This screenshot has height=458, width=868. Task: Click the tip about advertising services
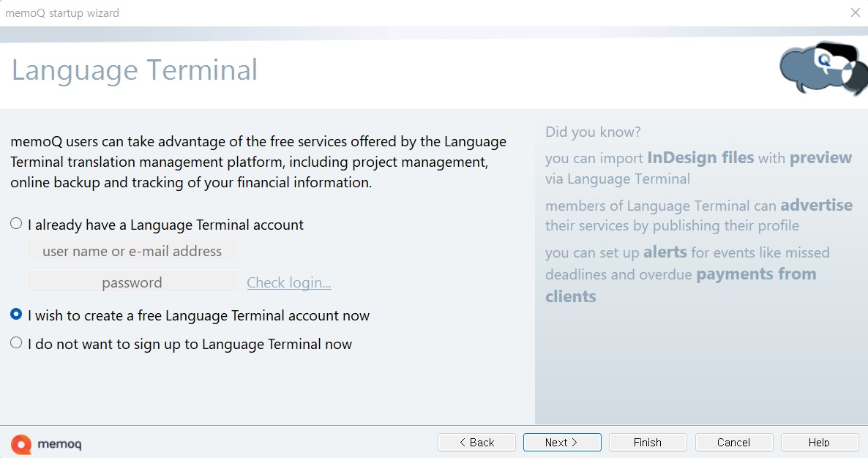coord(698,215)
